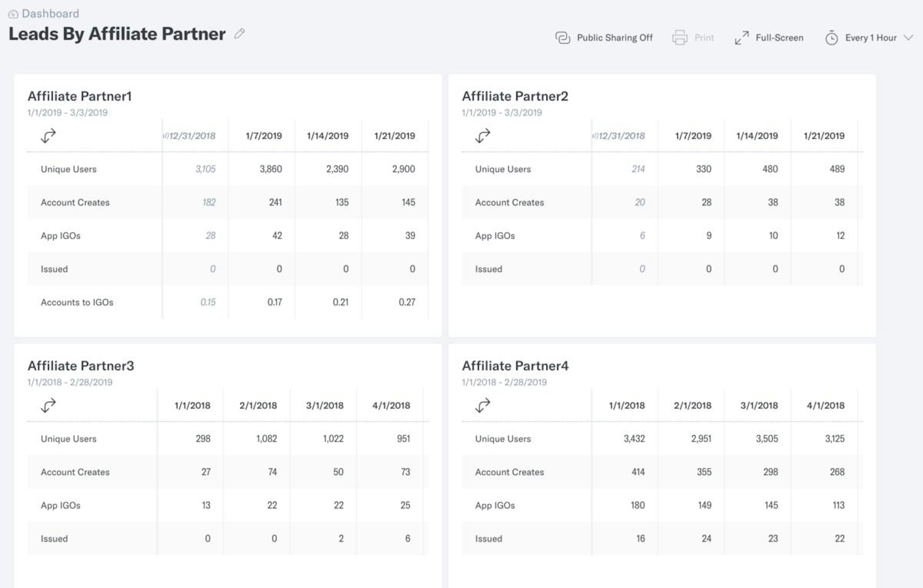This screenshot has height=588, width=923.
Task: Click the swap axes icon in Affiliate Partner1
Action: (x=48, y=136)
